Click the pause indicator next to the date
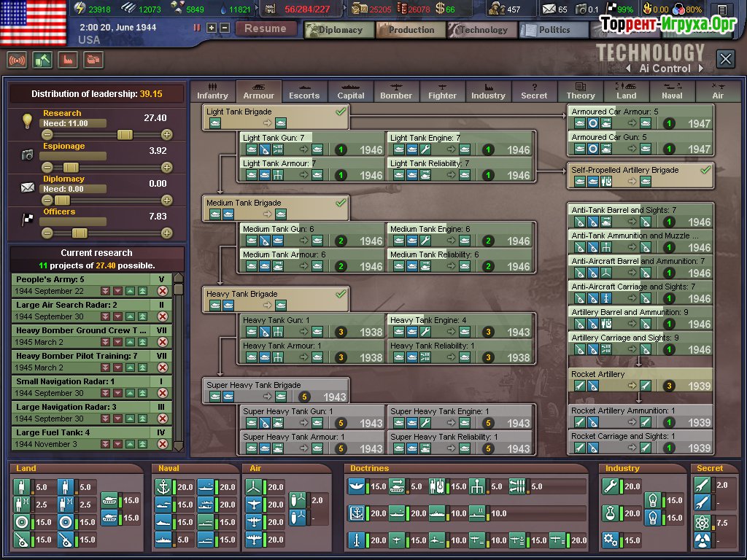747x560 pixels. click(x=196, y=28)
